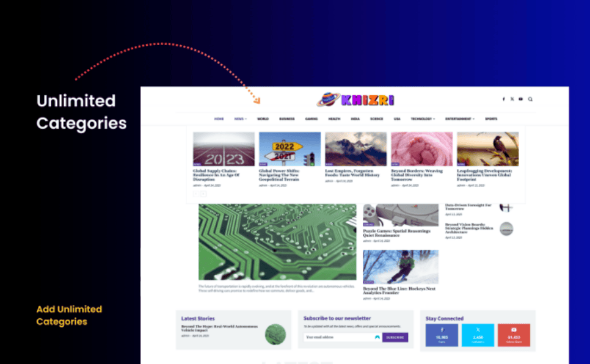The image size is (590, 364).
Task: Expand the Entertainment dropdown menu
Action: [459, 119]
